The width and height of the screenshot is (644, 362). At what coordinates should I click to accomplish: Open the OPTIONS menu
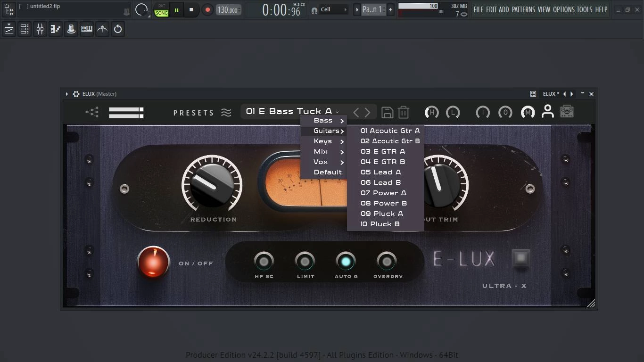tap(563, 9)
